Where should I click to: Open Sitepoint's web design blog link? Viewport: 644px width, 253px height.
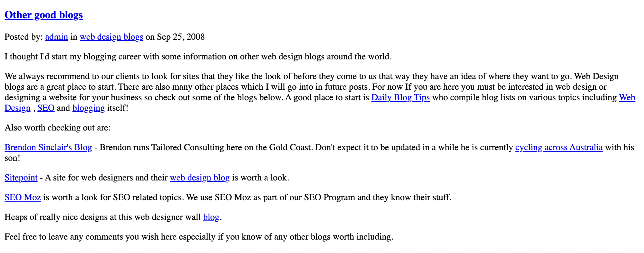pos(200,178)
